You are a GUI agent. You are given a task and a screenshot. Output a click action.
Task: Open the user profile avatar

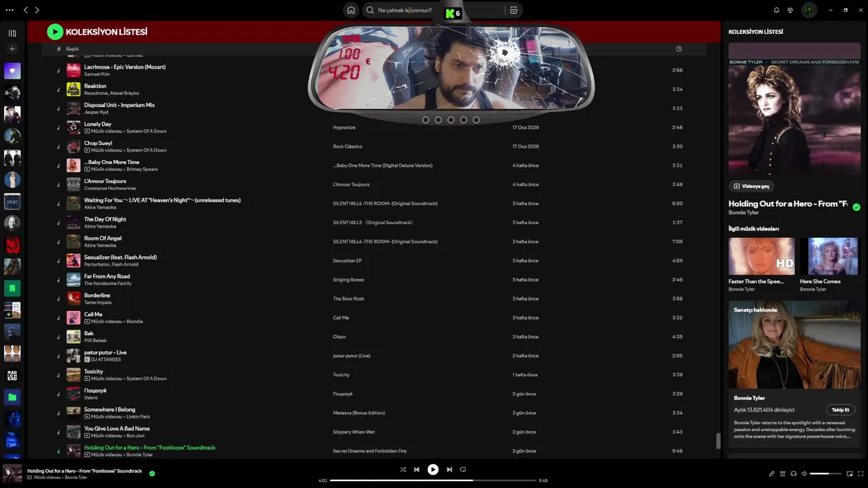tap(809, 10)
